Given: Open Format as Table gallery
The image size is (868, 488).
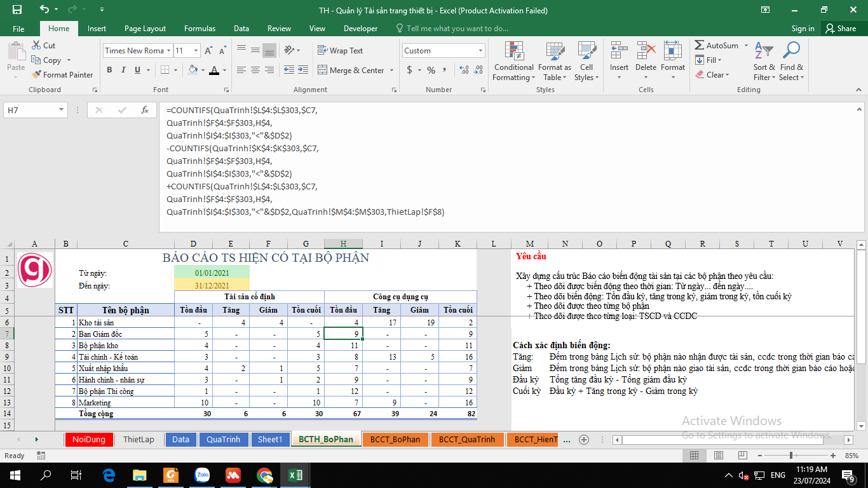Looking at the screenshot, I should (x=555, y=62).
